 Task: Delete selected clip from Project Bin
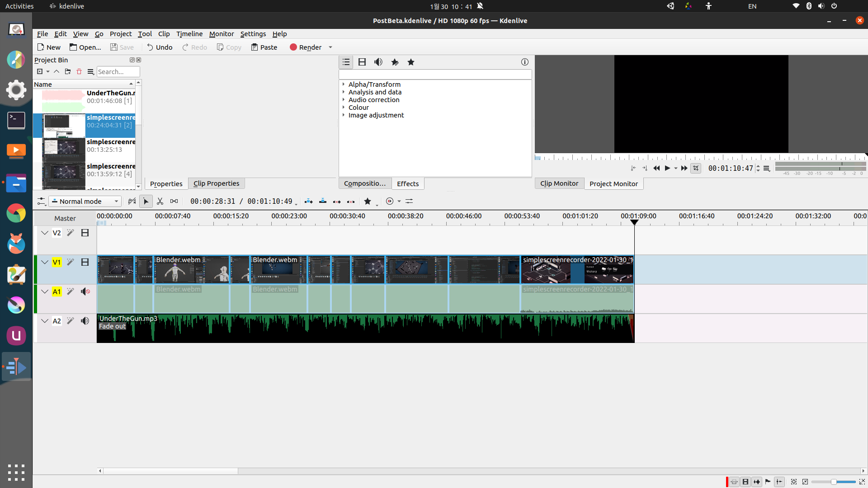[79, 71]
